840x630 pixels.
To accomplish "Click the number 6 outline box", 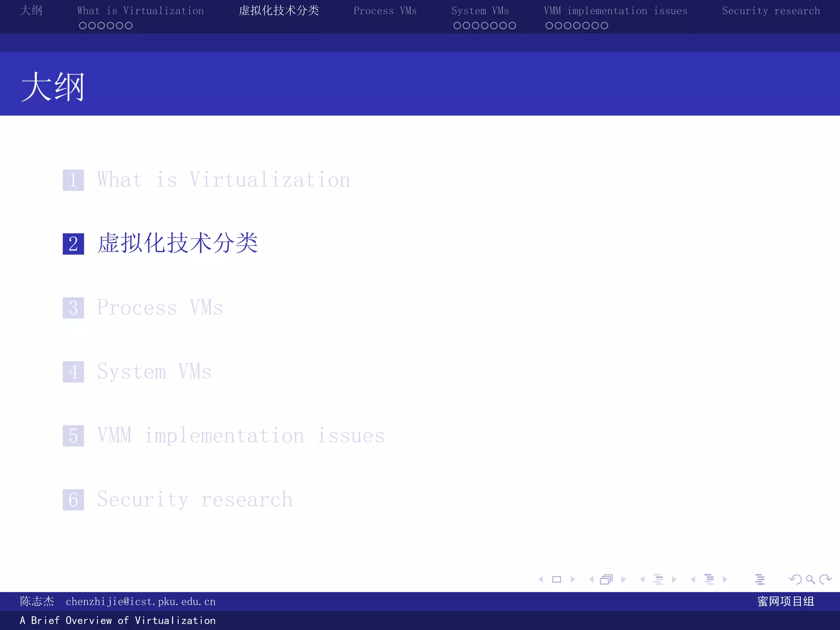I will pyautogui.click(x=73, y=500).
